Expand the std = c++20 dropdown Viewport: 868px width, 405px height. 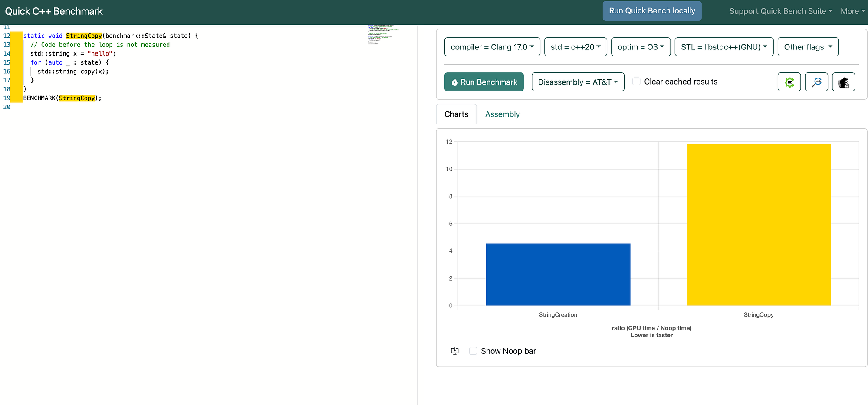point(575,47)
